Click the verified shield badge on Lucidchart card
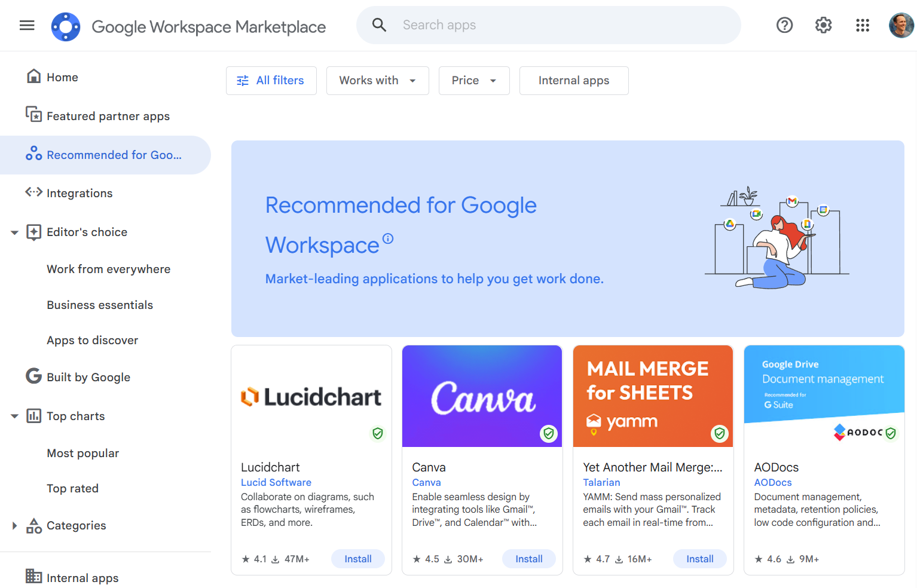 click(378, 433)
